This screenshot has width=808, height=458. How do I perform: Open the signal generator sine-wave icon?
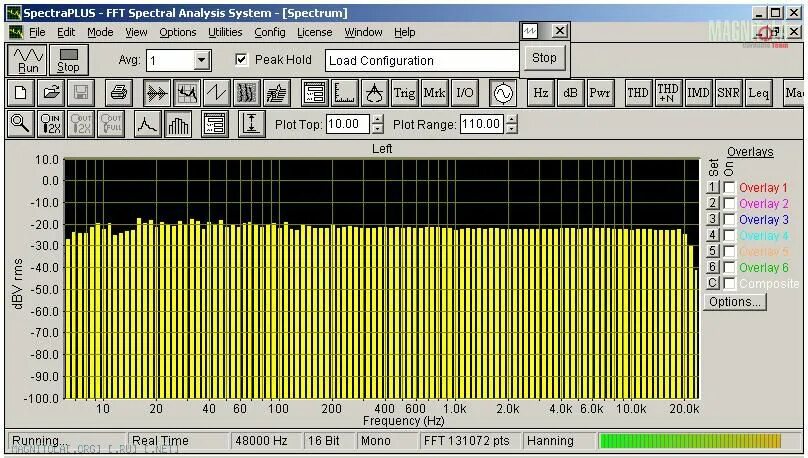click(503, 93)
